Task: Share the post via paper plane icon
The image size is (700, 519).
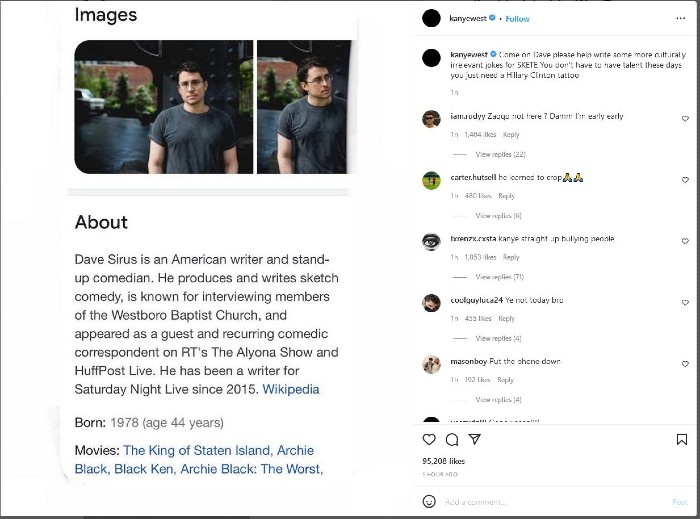Action: [x=475, y=439]
